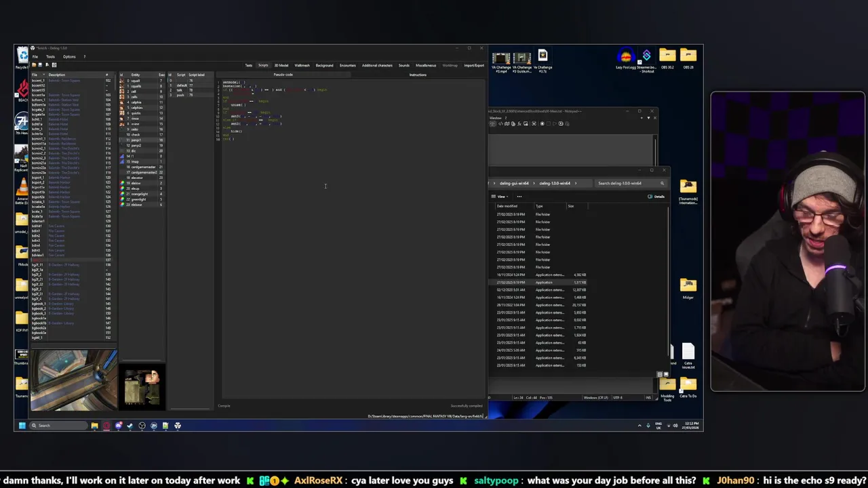Open the Additional characters tab
Screen dimensions: 868x488
[x=377, y=66]
